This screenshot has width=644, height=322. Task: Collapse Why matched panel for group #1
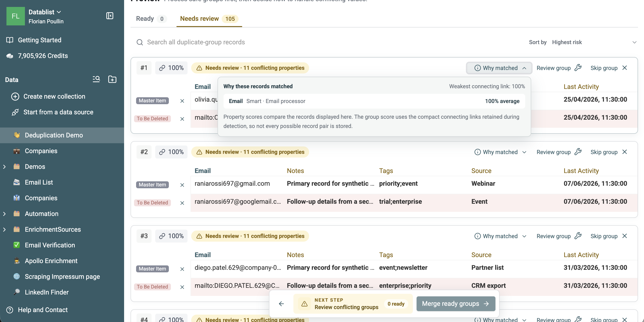tap(499, 68)
